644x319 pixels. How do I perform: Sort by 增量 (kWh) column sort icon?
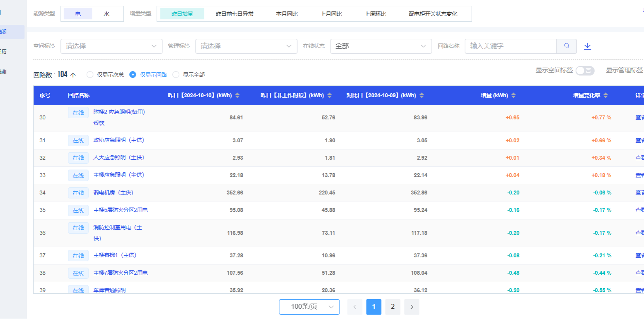click(513, 95)
